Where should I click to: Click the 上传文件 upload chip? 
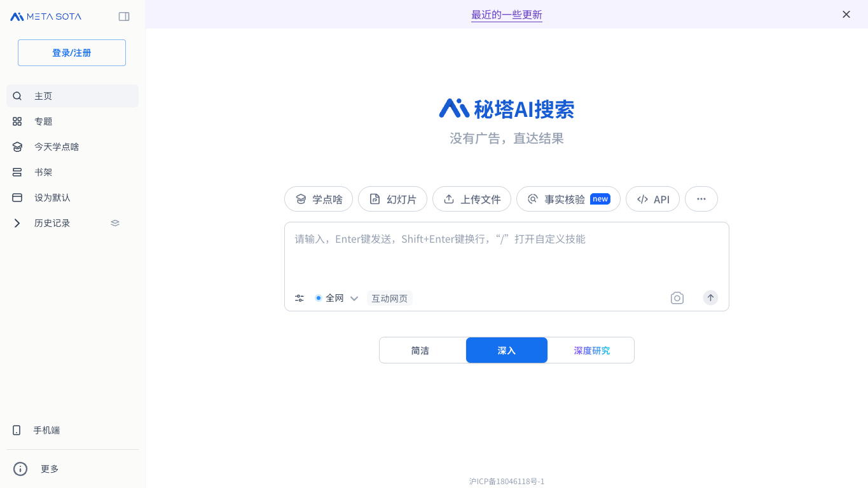tap(472, 199)
